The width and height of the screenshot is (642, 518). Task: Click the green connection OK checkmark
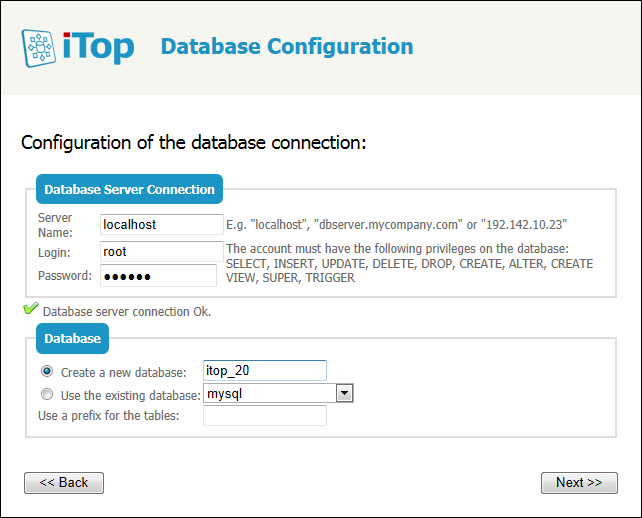tap(30, 309)
